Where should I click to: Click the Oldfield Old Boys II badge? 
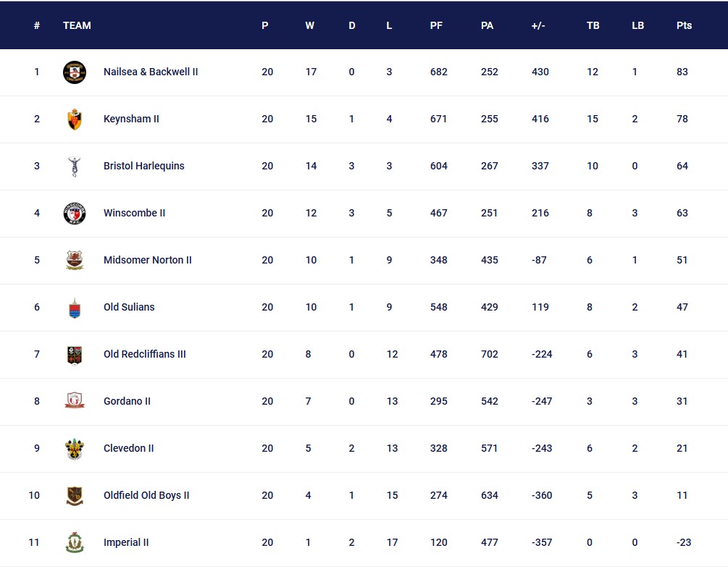click(74, 495)
